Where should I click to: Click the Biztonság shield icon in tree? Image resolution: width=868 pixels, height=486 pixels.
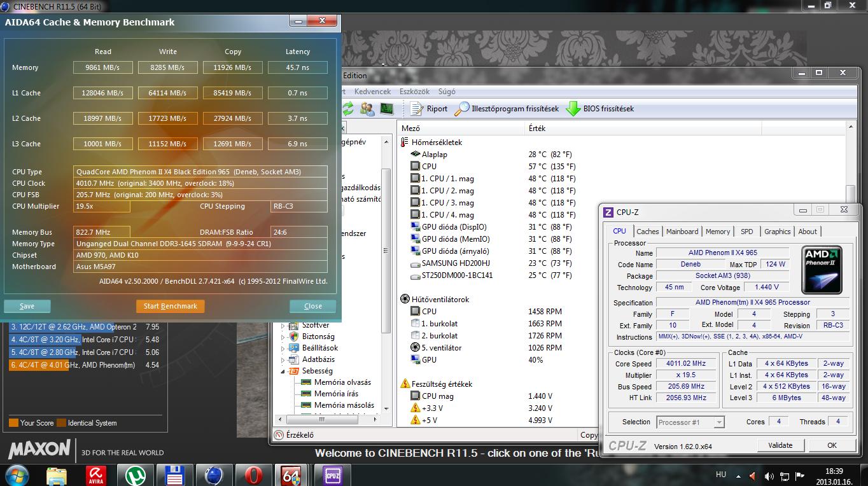[294, 337]
